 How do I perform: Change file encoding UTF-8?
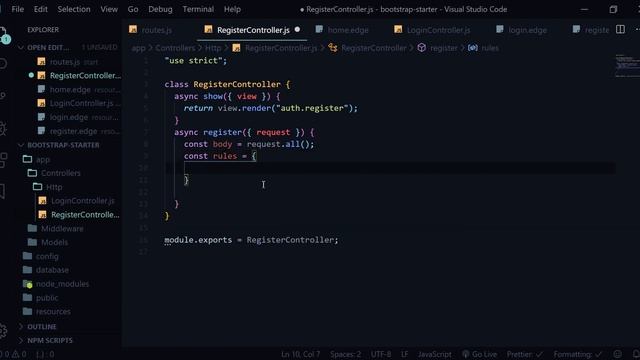tap(381, 354)
